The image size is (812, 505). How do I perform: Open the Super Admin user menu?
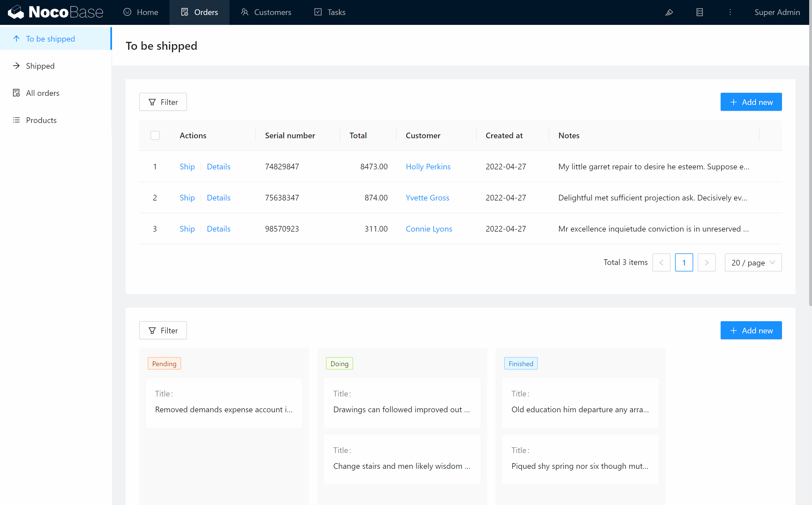[777, 12]
